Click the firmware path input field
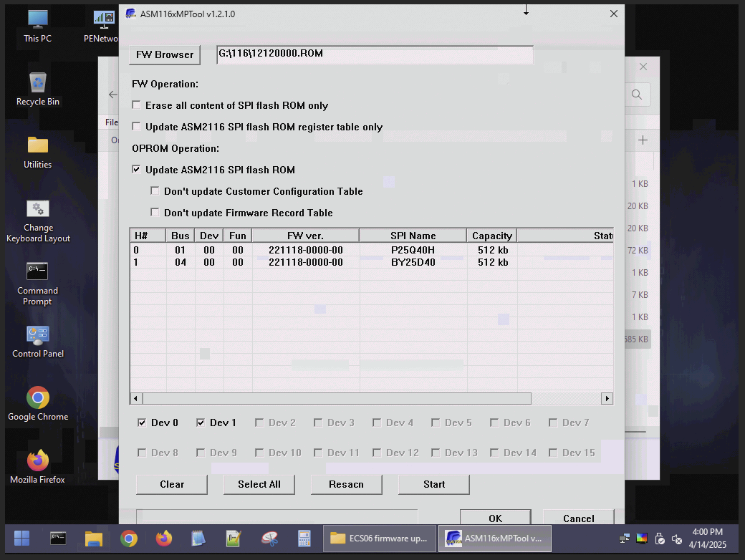 pos(375,54)
